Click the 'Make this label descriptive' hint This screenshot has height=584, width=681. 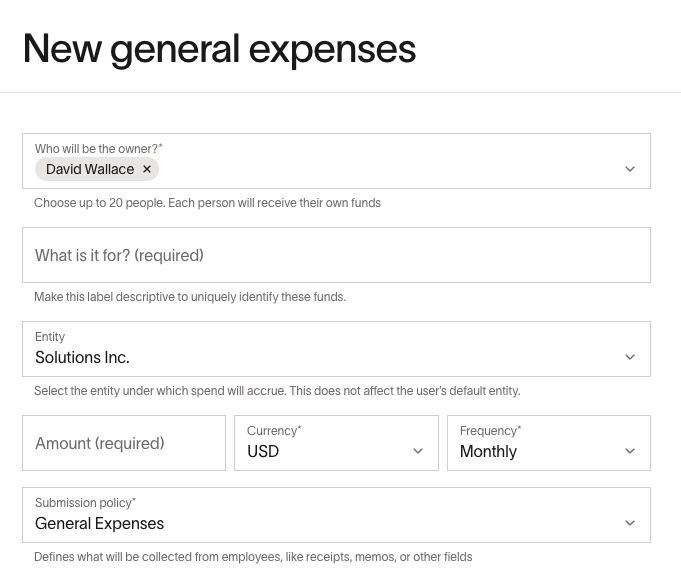(190, 297)
